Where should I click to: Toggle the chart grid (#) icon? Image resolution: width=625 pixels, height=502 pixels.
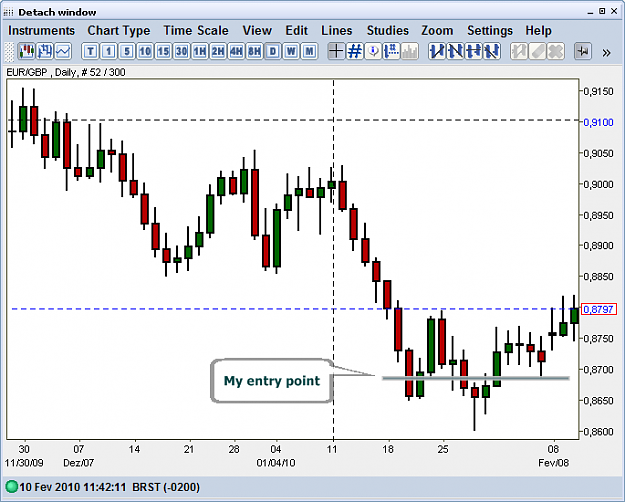[x=355, y=51]
